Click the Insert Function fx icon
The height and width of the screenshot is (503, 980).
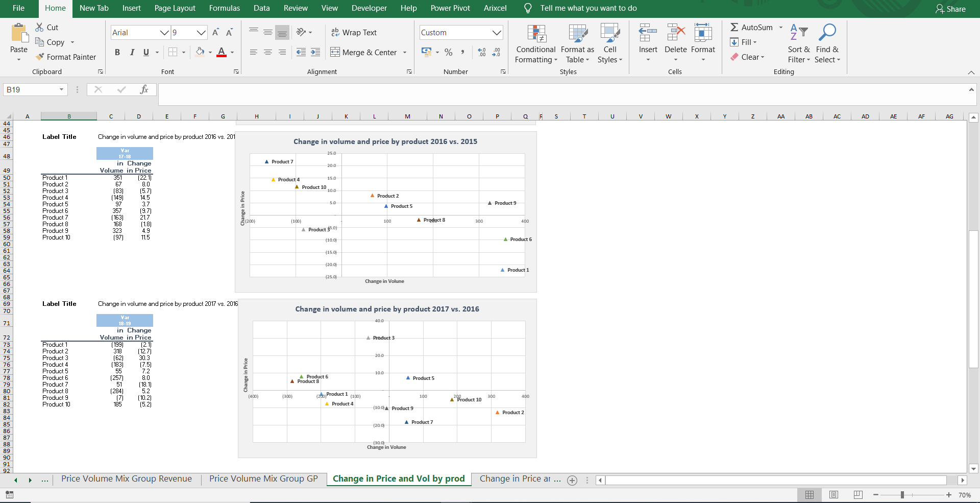coord(144,89)
